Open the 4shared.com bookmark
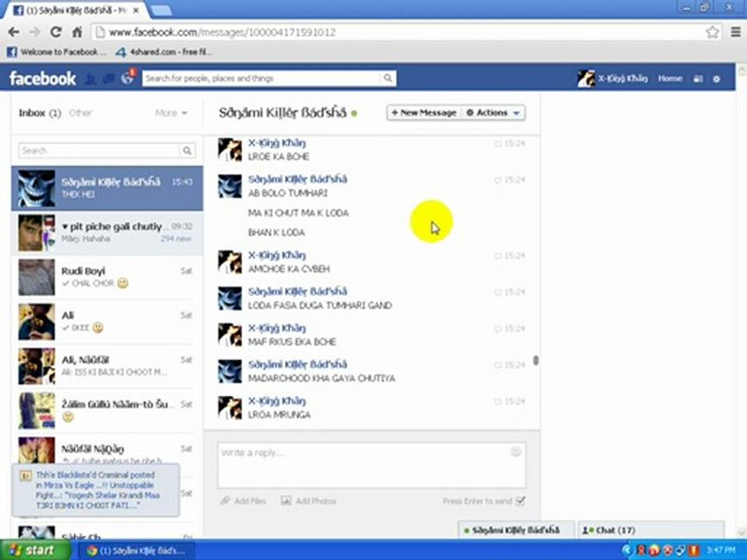Screen dimensions: 747x560 pos(164,52)
